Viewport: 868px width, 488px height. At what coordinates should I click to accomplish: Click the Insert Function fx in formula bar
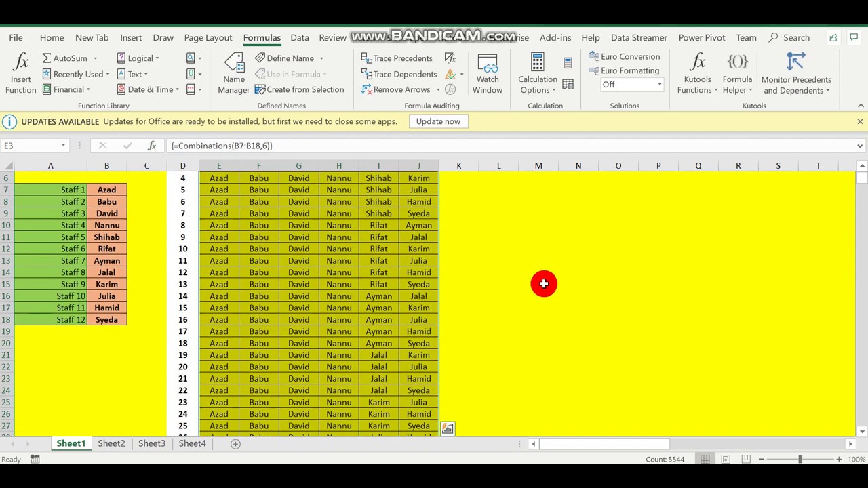152,146
